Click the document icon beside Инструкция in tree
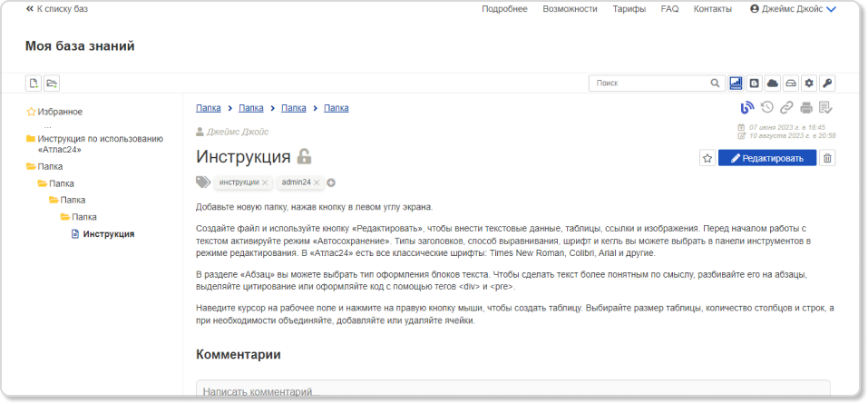Image resolution: width=868 pixels, height=404 pixels. click(x=75, y=234)
